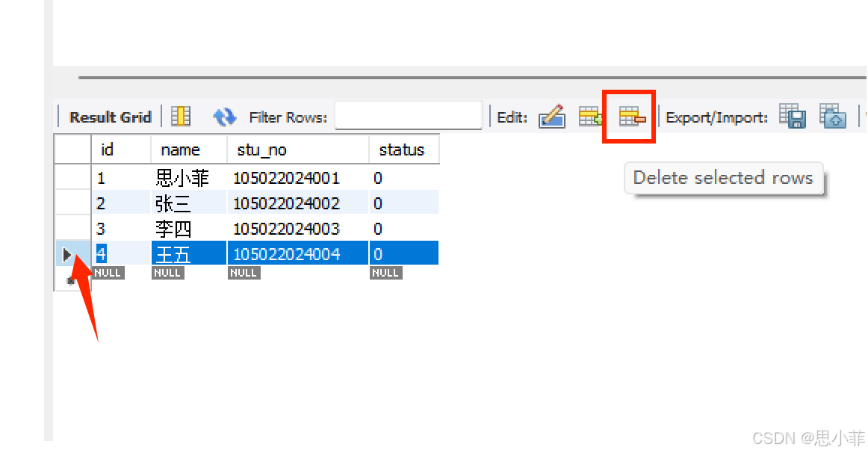Click the Edit current row pencil icon
Screen dimensions: 868x453
coord(551,117)
